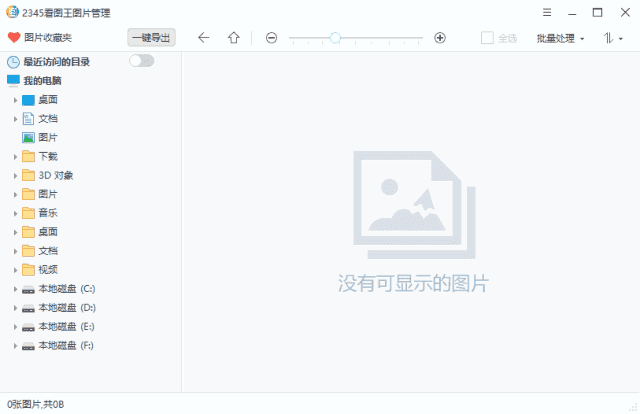
Task: Click the zoom out minus icon
Action: click(x=271, y=38)
